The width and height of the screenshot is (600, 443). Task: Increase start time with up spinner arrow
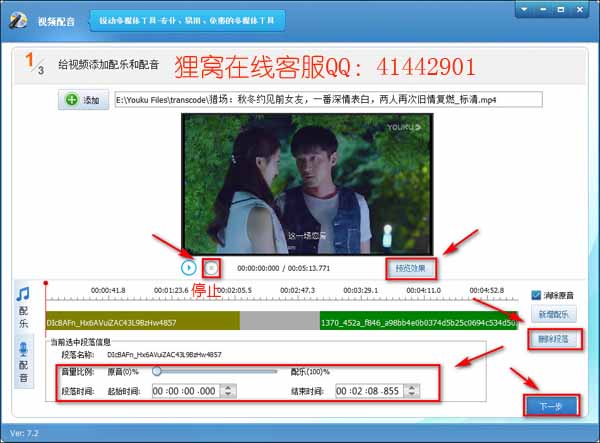tap(228, 388)
